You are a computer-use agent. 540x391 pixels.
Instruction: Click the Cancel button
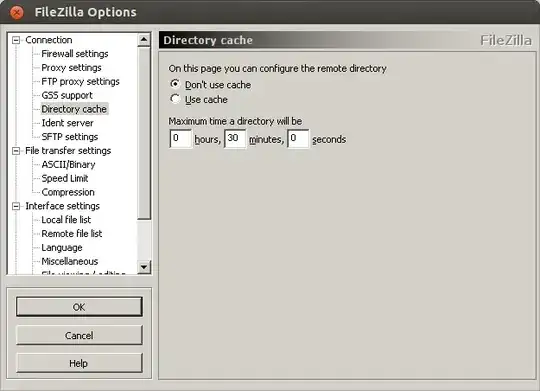(x=79, y=335)
